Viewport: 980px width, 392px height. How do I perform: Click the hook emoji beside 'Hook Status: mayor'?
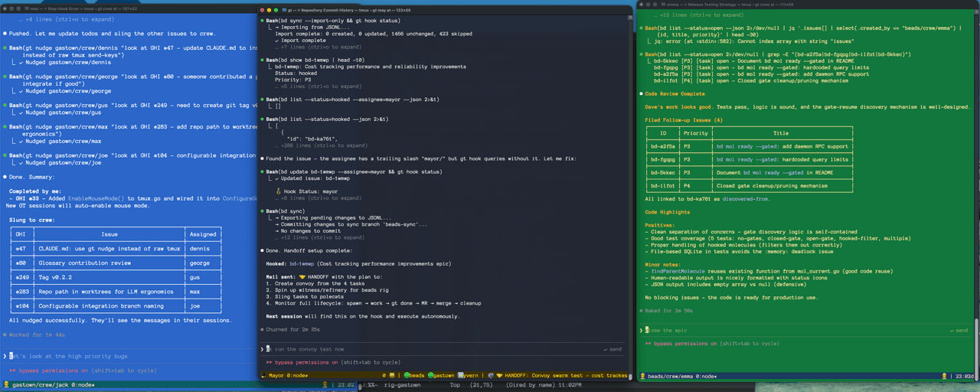(279, 192)
